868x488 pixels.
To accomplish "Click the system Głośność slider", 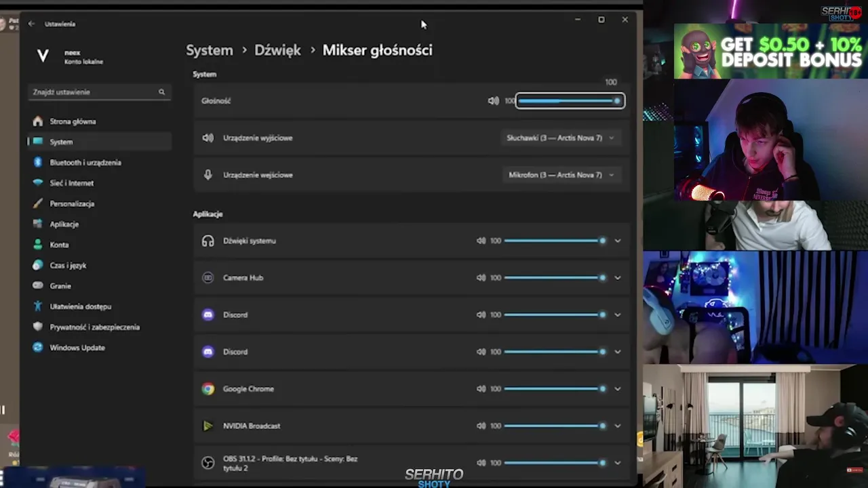I will pyautogui.click(x=570, y=101).
